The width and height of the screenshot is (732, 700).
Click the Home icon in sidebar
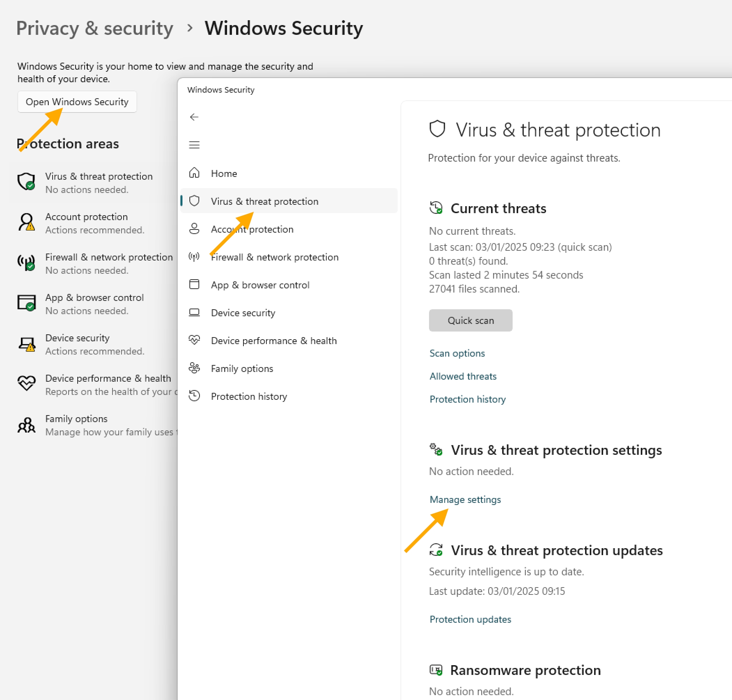click(x=194, y=173)
